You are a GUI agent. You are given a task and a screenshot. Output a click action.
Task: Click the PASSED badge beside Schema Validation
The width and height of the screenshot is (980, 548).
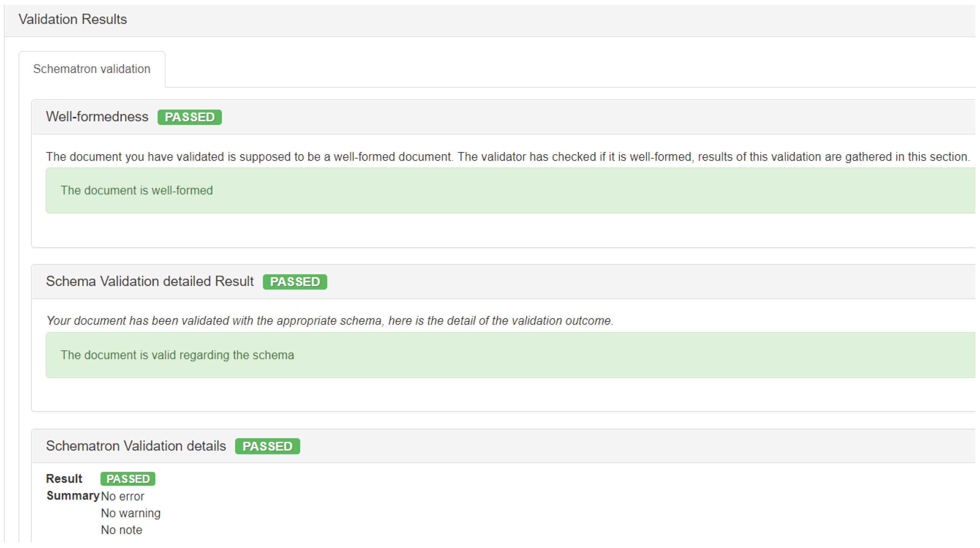(x=295, y=282)
